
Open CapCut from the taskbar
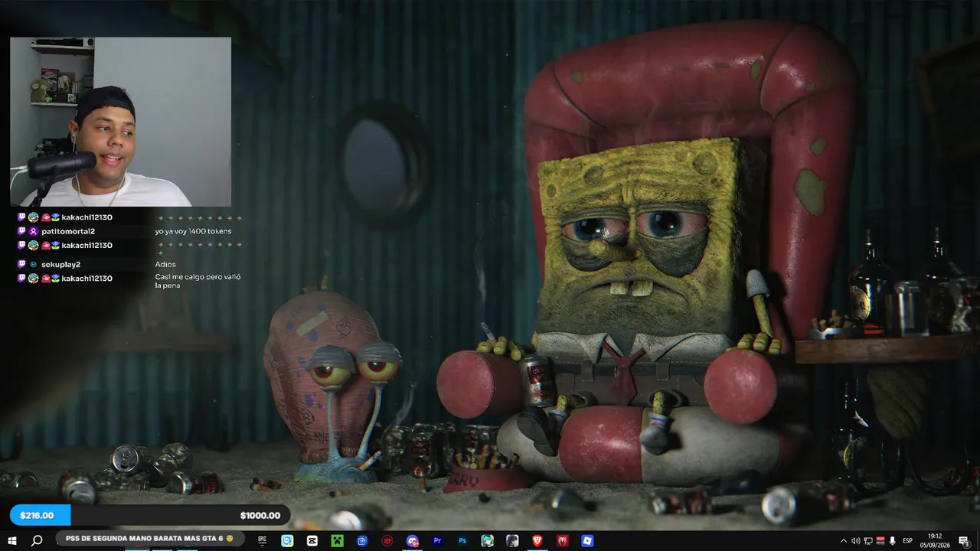(312, 540)
